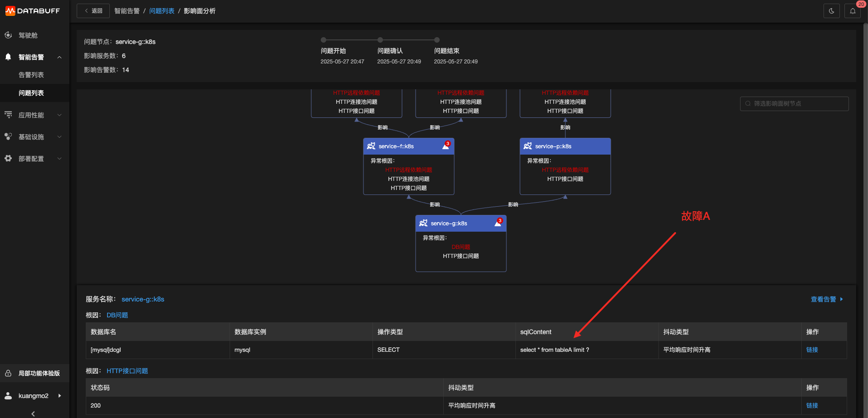Click the 返回 back button
The height and width of the screenshot is (418, 868).
click(x=93, y=11)
